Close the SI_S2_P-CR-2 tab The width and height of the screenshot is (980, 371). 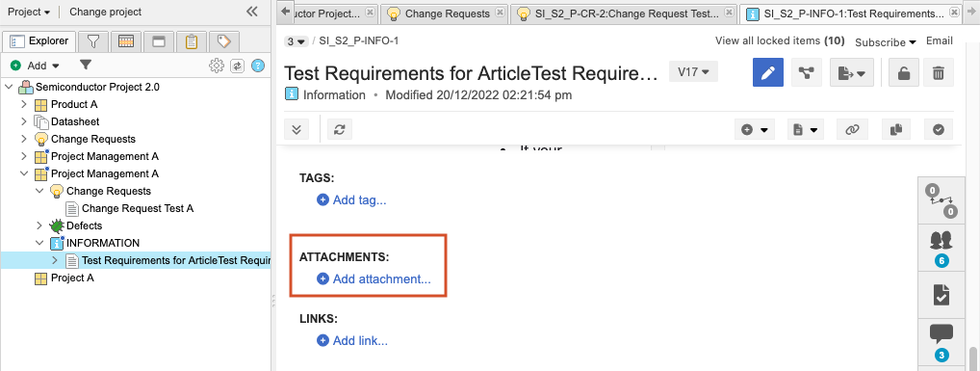pos(729,12)
